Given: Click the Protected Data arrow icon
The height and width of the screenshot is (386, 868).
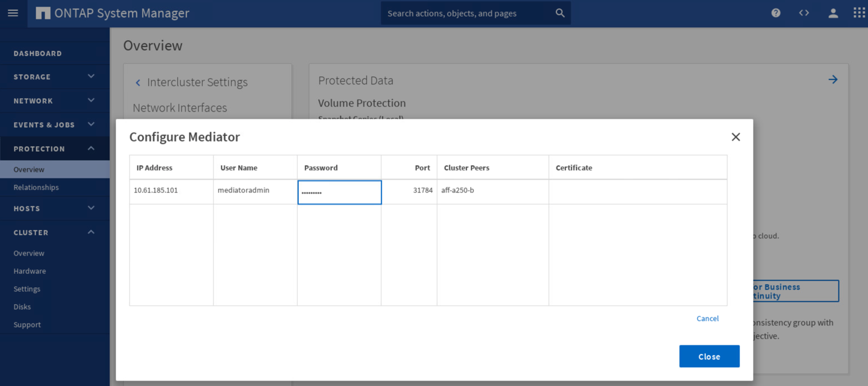Looking at the screenshot, I should click(833, 80).
